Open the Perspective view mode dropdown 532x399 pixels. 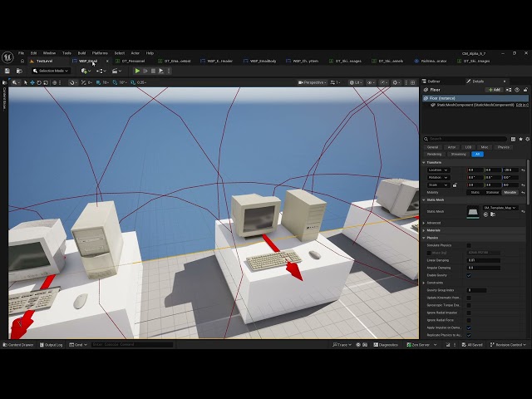pyautogui.click(x=313, y=82)
